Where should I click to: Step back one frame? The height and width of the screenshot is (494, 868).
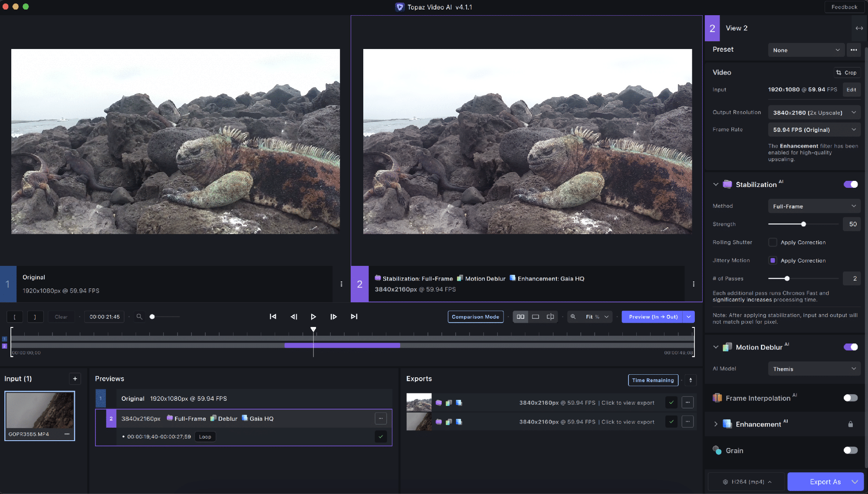[x=294, y=317]
